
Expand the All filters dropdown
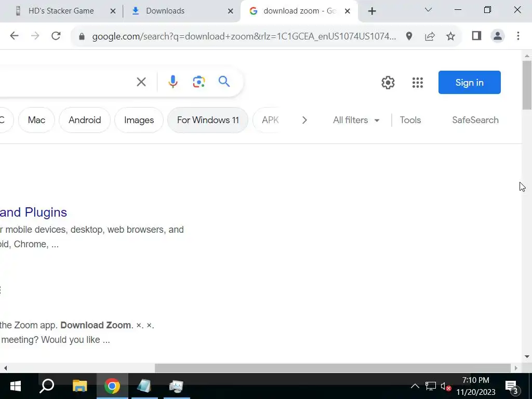[356, 120]
